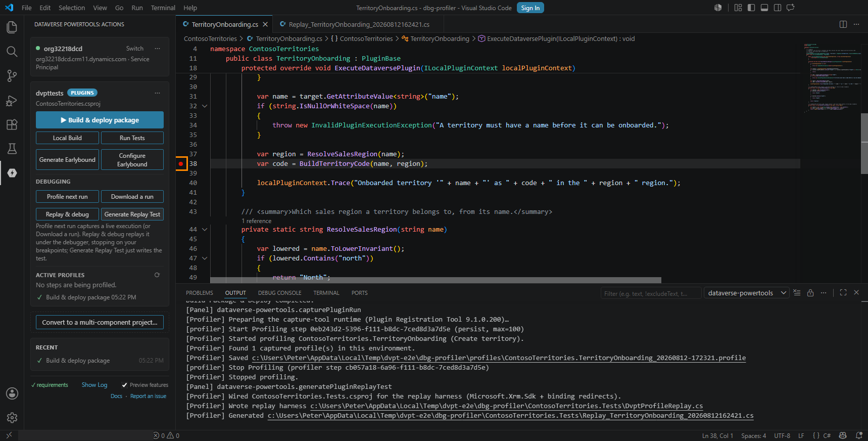Open Customize Layout icon

tap(738, 8)
